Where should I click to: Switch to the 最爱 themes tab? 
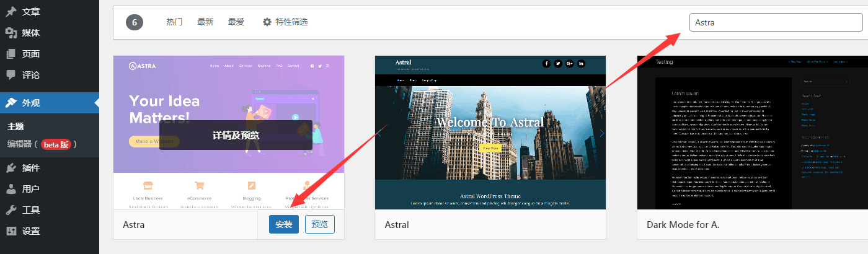click(236, 22)
